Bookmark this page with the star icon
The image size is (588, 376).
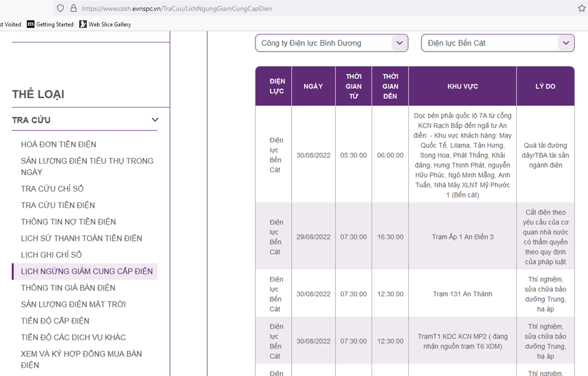582,8
